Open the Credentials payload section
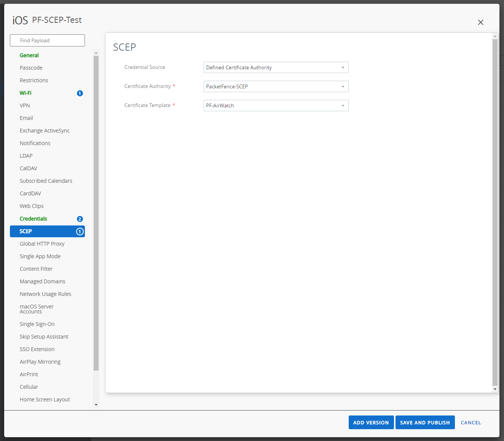 pos(33,219)
